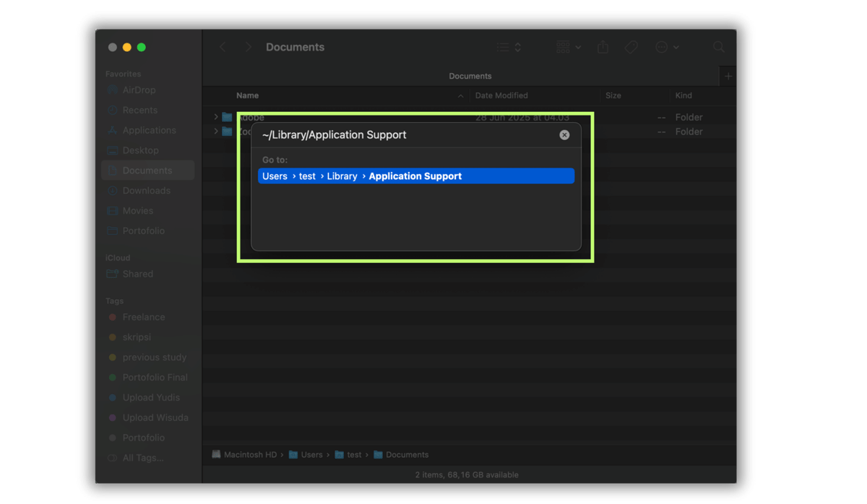Open Downloads in the sidebar

[x=148, y=191]
